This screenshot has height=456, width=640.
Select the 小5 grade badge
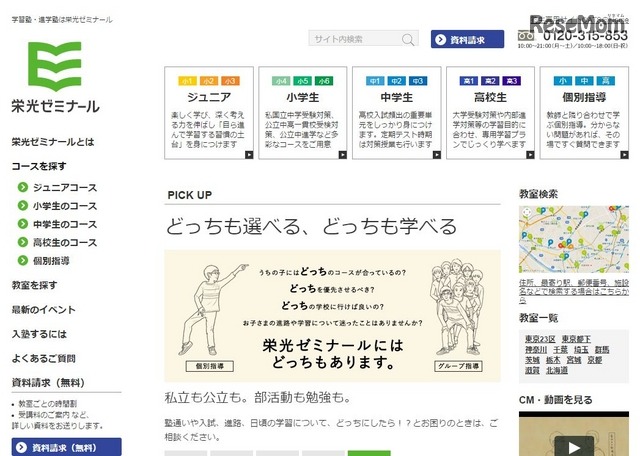tap(302, 81)
